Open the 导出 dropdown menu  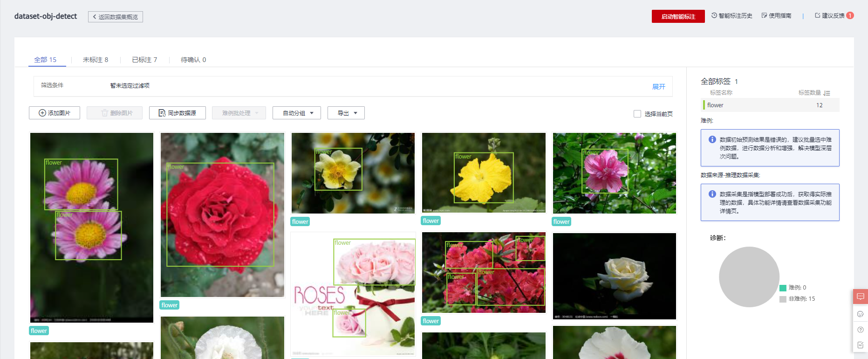346,113
